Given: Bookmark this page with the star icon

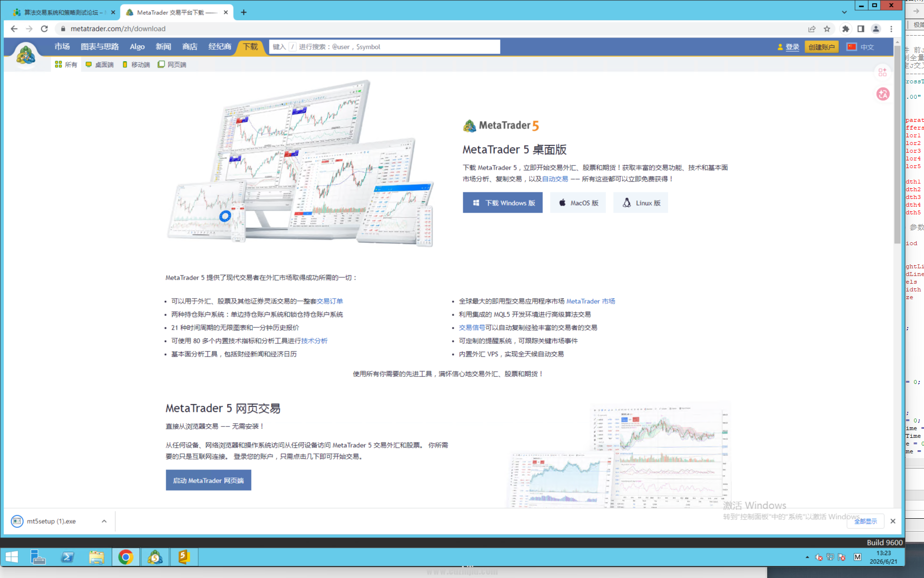Looking at the screenshot, I should 827,29.
